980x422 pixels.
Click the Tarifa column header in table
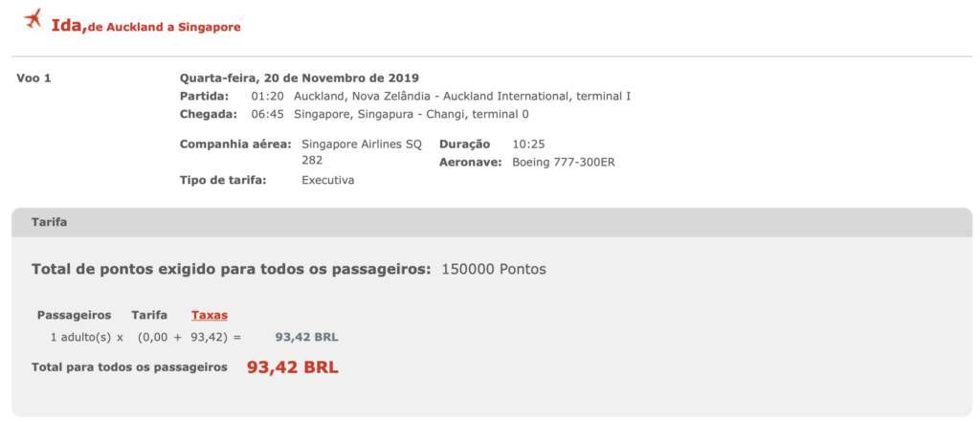[x=149, y=315]
